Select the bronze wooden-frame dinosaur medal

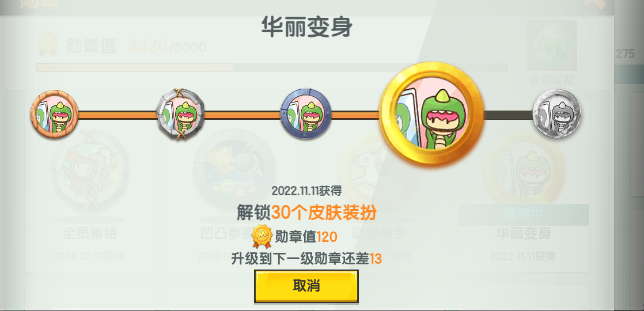[x=54, y=115]
